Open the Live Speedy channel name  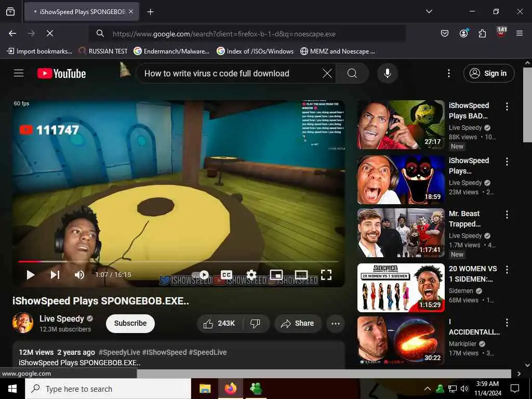61,318
